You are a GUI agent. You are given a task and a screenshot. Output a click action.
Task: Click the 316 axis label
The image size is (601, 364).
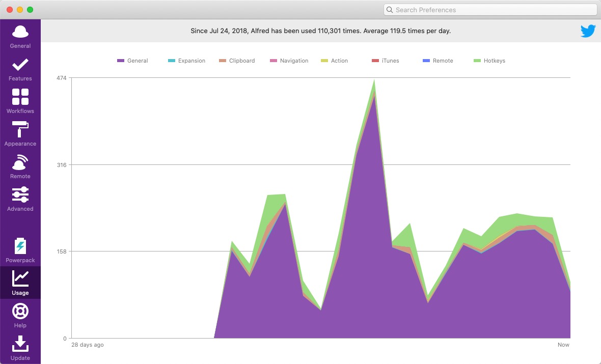point(62,165)
